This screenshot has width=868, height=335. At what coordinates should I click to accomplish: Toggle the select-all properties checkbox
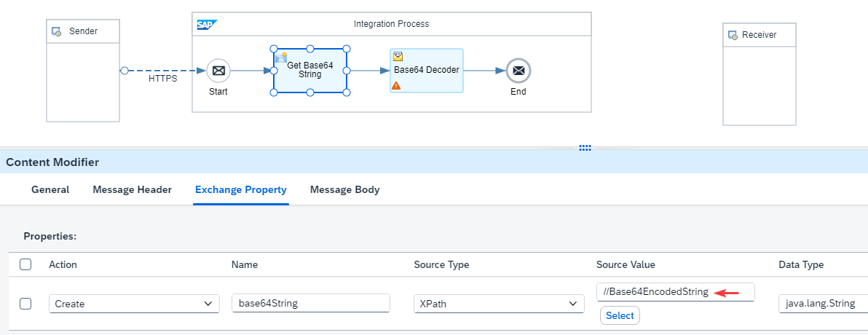tap(25, 264)
